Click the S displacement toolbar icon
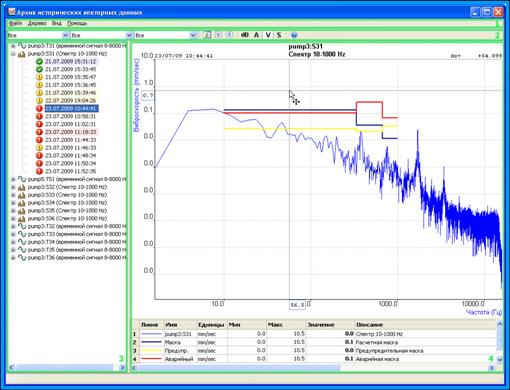 (x=279, y=35)
